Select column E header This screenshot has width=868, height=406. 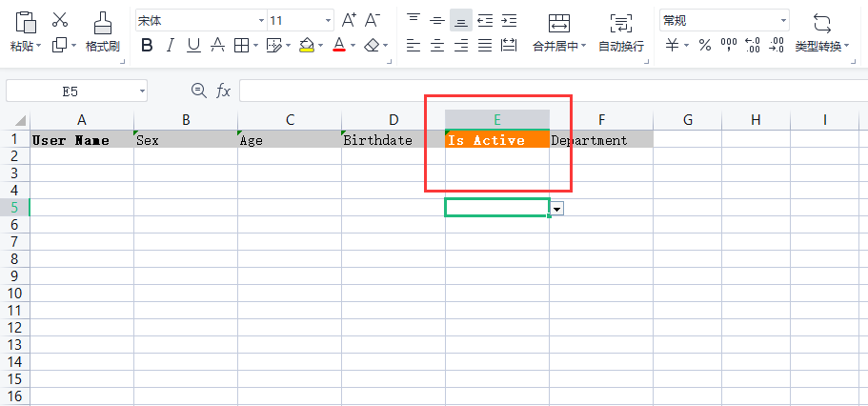[496, 119]
